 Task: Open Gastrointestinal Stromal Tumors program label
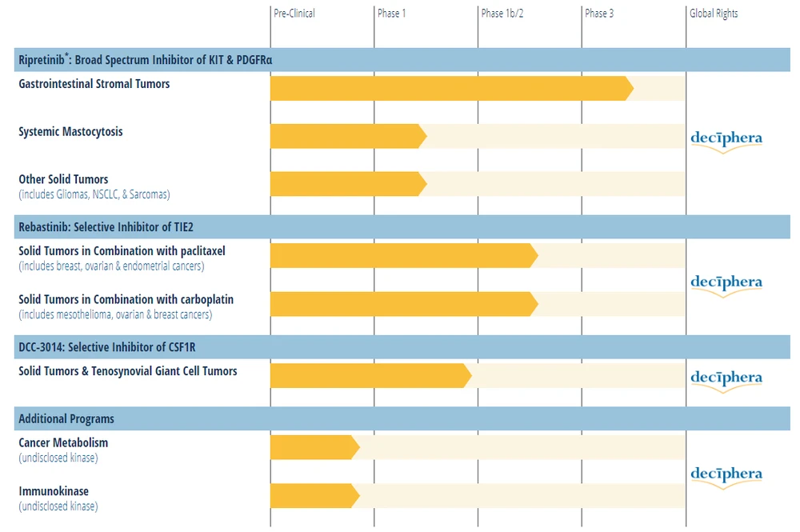pyautogui.click(x=94, y=84)
